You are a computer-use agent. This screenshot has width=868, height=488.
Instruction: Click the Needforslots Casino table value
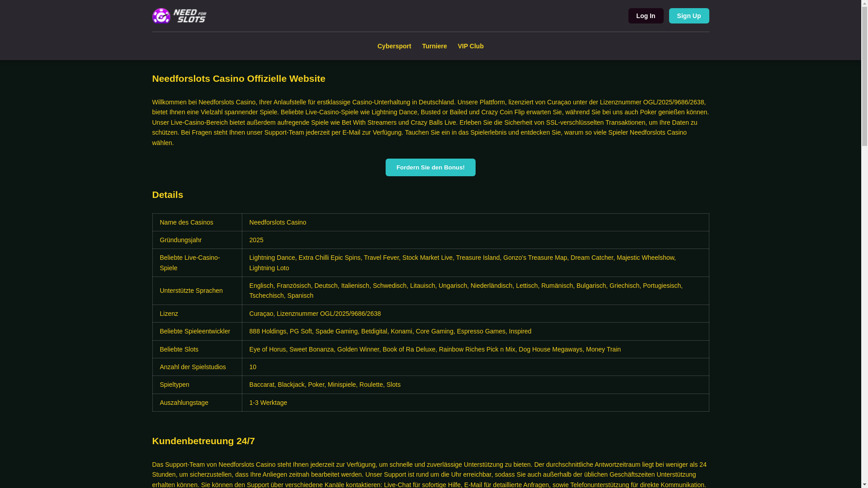point(475,222)
